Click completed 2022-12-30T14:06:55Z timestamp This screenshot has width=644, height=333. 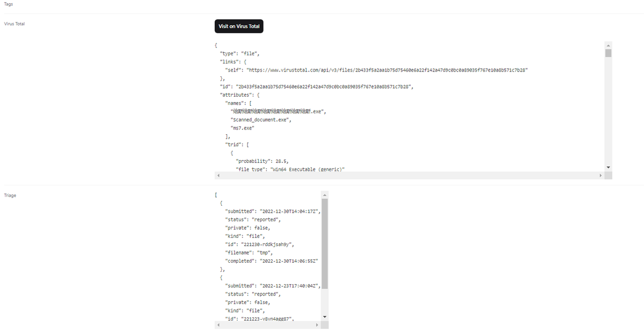[x=290, y=261]
